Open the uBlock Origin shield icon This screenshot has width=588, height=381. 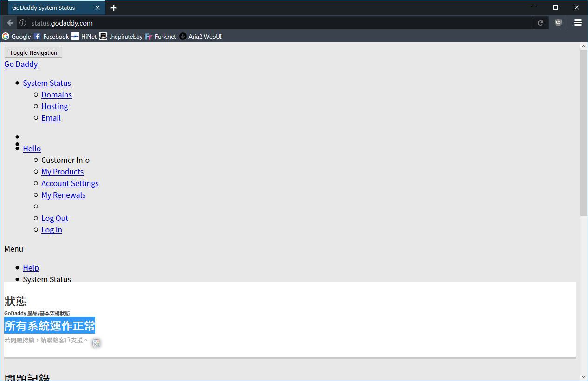tap(558, 23)
